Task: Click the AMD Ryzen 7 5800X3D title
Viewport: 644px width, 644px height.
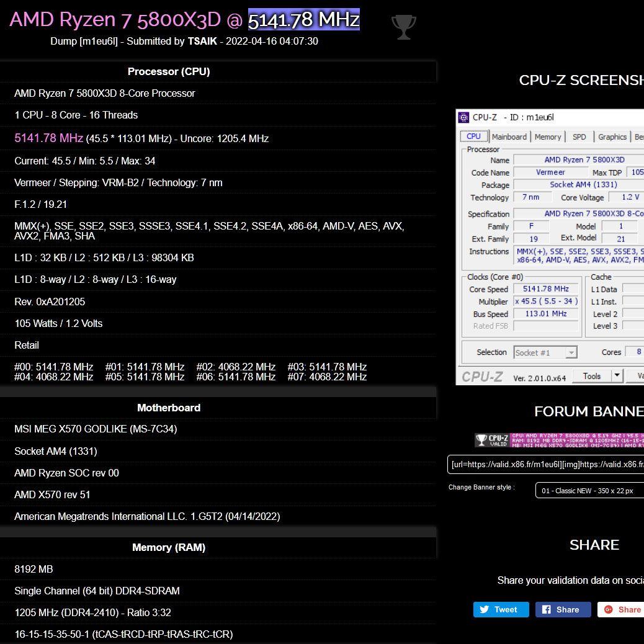Action: (x=115, y=19)
